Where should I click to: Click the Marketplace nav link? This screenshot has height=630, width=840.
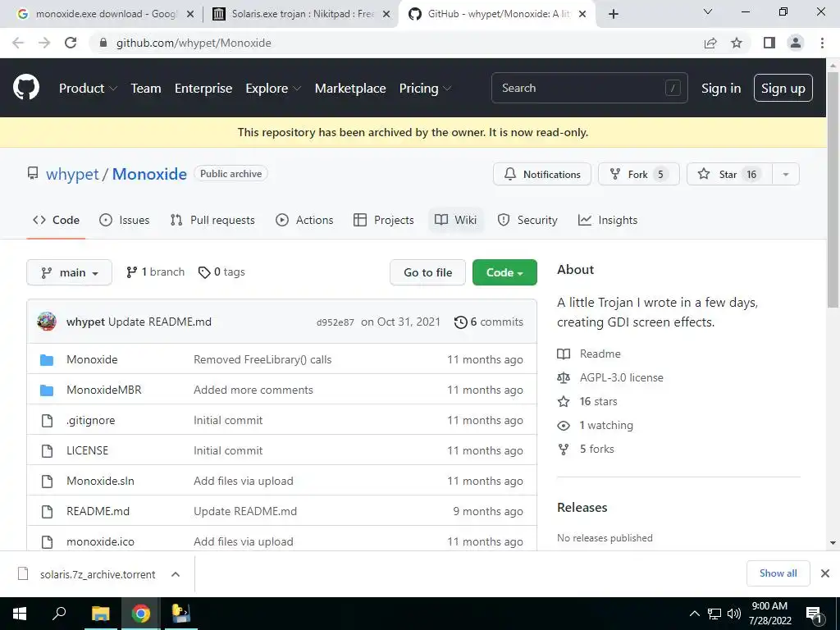coord(350,89)
